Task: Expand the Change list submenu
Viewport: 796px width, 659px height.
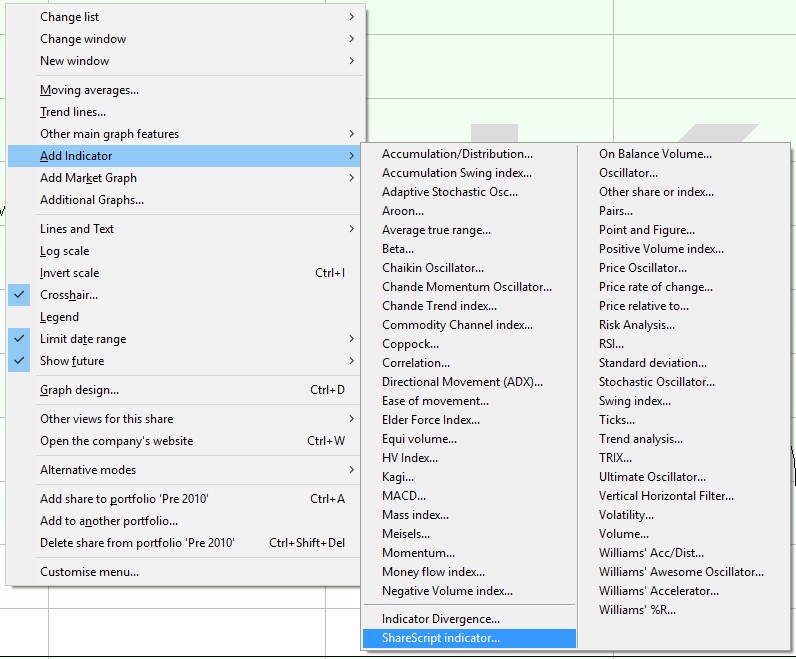Action: click(69, 17)
